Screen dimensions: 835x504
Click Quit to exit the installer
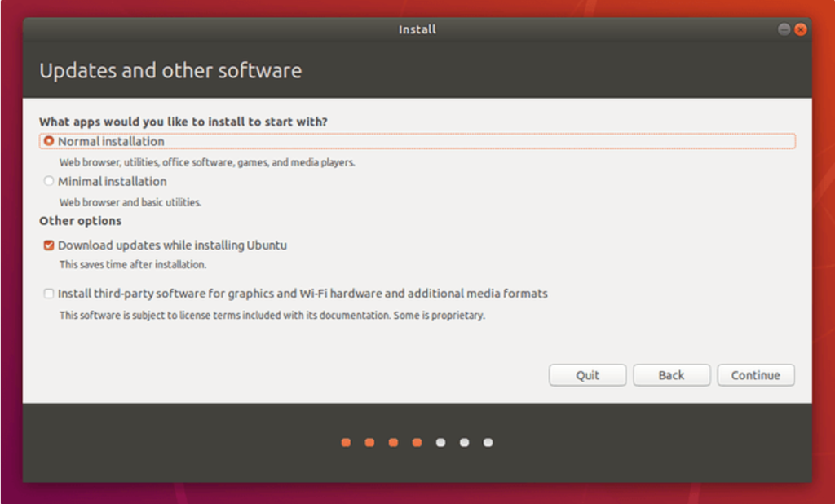pyautogui.click(x=587, y=375)
